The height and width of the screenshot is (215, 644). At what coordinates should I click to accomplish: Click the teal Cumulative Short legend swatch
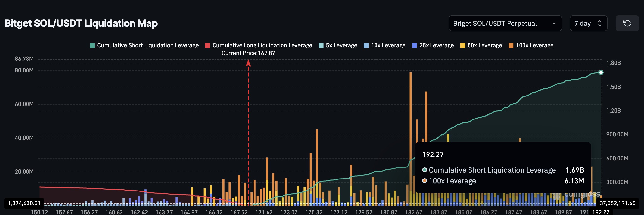point(92,45)
